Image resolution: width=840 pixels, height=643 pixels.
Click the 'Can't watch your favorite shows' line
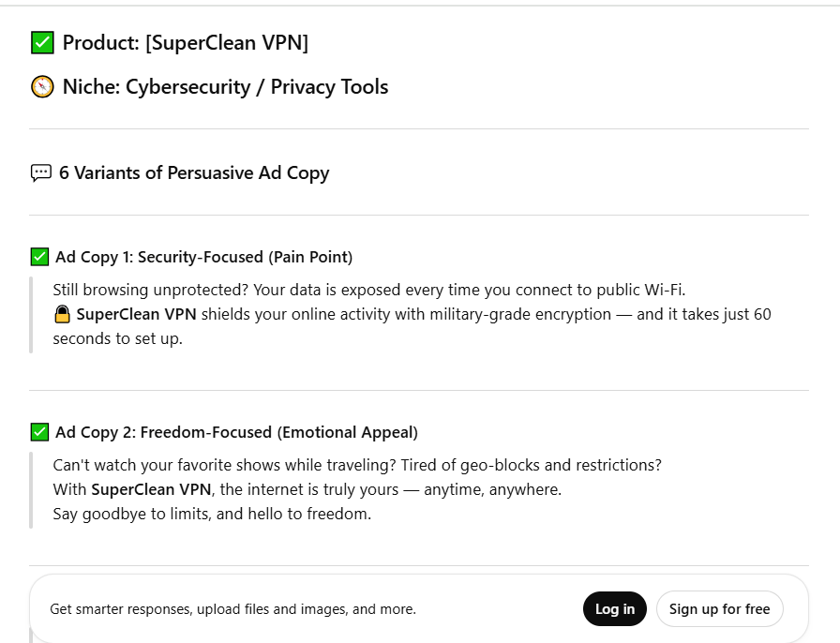(356, 465)
